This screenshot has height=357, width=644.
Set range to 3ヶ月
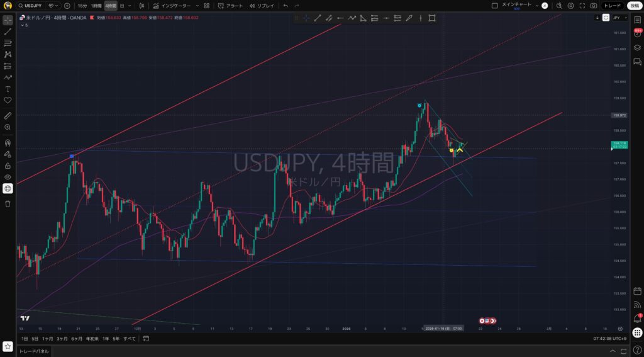pos(62,339)
